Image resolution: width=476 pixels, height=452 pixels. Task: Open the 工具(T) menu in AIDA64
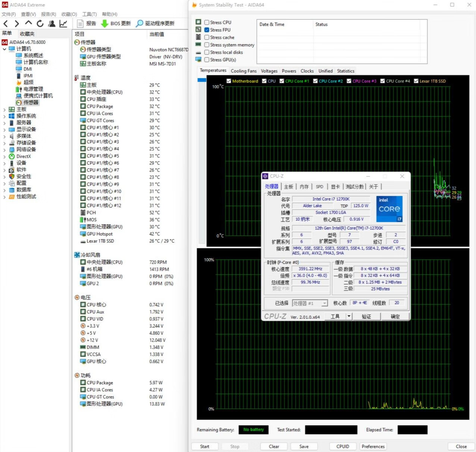coord(90,14)
